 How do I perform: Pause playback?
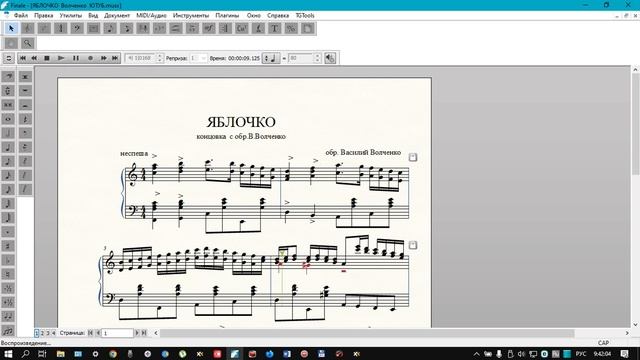click(76, 58)
